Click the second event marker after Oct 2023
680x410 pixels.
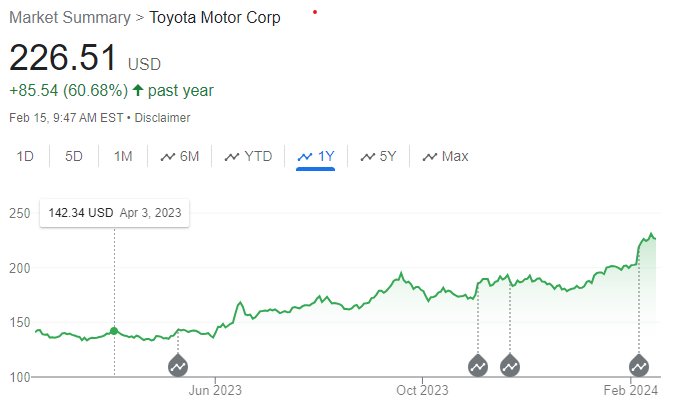[510, 366]
